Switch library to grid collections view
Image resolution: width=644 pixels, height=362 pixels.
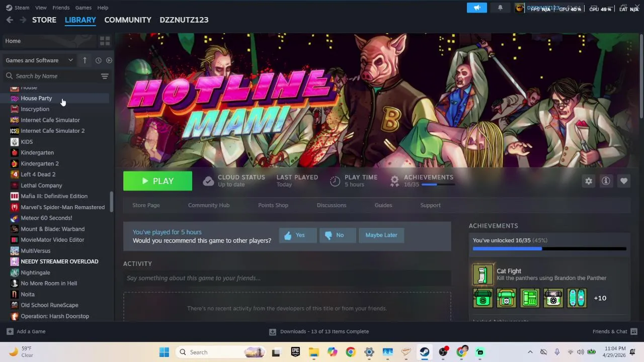pyautogui.click(x=105, y=41)
